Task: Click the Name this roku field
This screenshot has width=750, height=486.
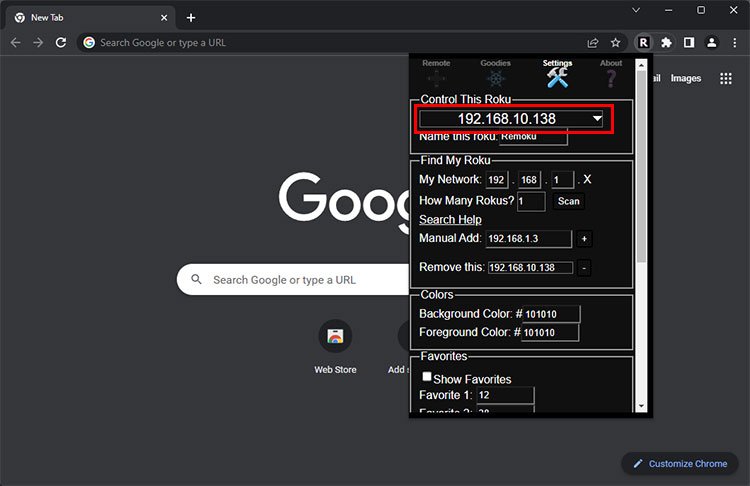Action: tap(533, 136)
